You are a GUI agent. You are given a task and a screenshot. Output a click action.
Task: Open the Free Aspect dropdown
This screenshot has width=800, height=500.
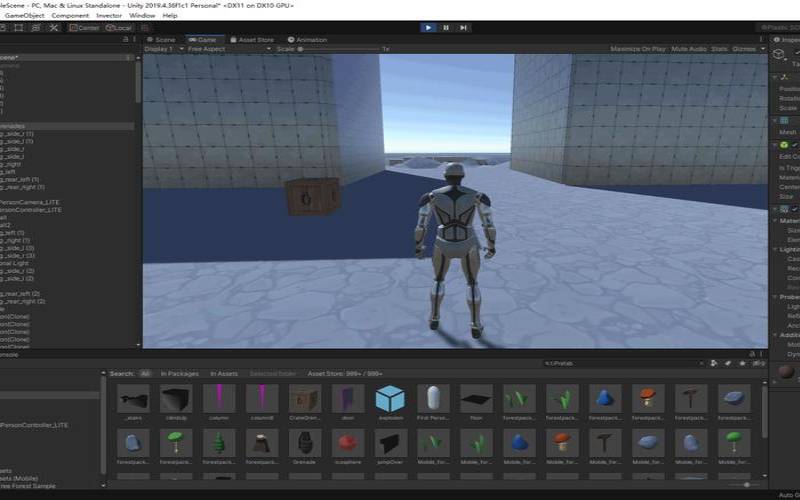tap(229, 49)
